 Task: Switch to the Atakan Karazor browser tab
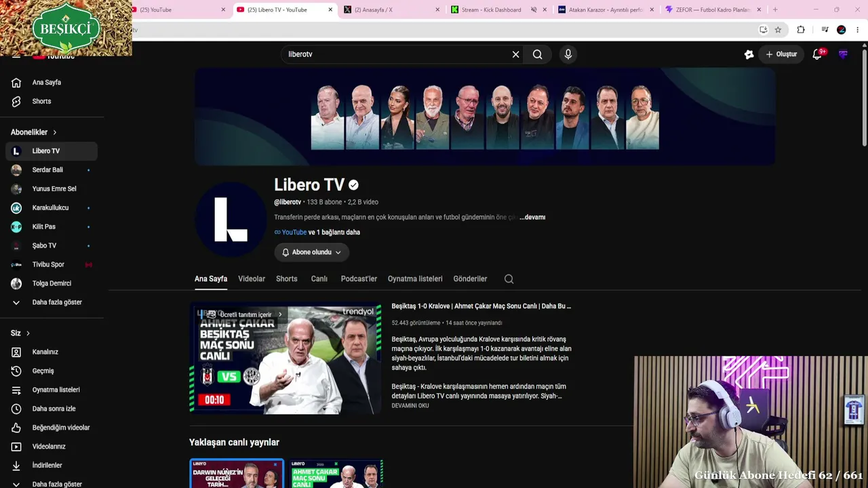[606, 10]
